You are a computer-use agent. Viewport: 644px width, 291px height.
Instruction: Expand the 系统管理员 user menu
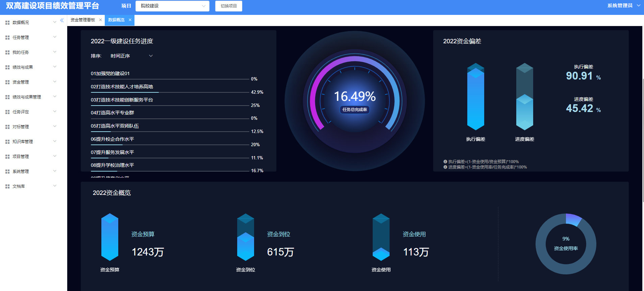point(624,5)
